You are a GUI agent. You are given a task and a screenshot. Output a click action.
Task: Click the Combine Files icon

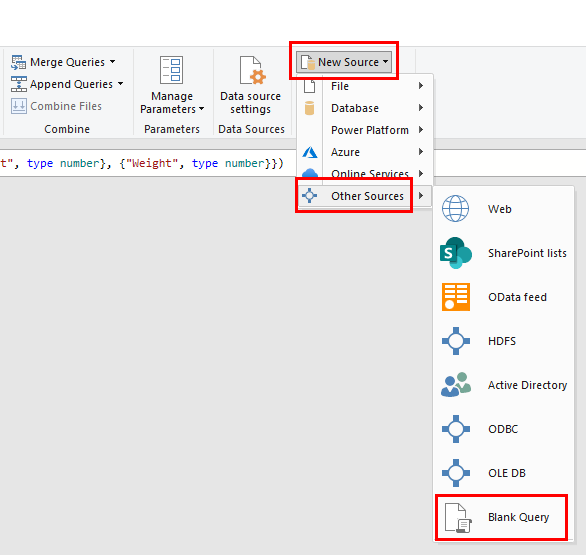coord(18,106)
